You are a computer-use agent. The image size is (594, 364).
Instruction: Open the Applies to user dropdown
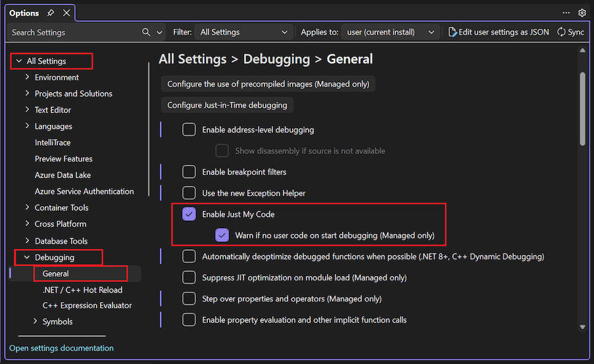pyautogui.click(x=392, y=32)
